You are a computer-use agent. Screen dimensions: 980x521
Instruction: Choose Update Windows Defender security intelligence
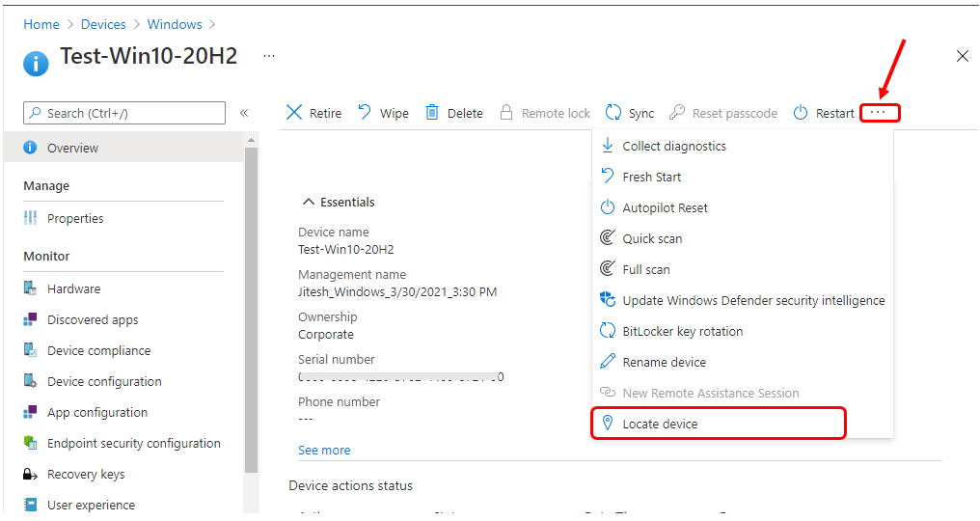[743, 300]
